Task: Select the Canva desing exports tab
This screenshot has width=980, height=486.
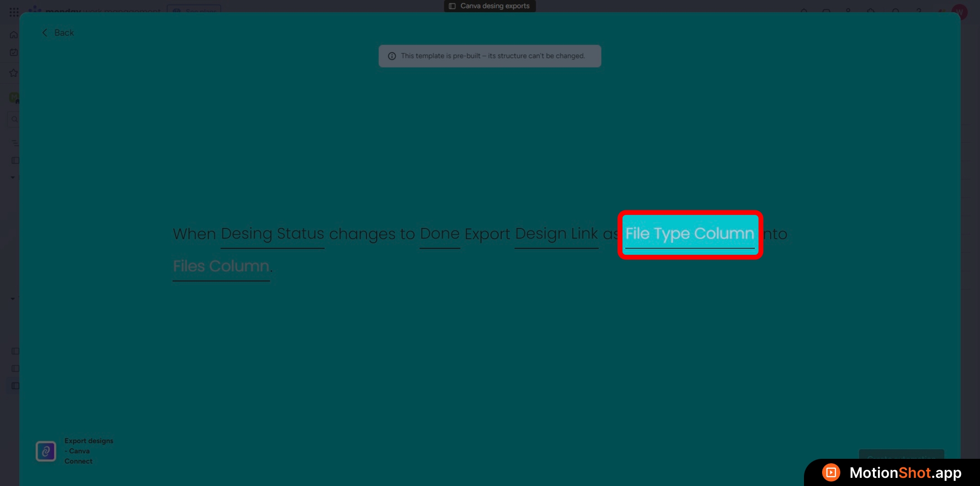Action: point(490,6)
